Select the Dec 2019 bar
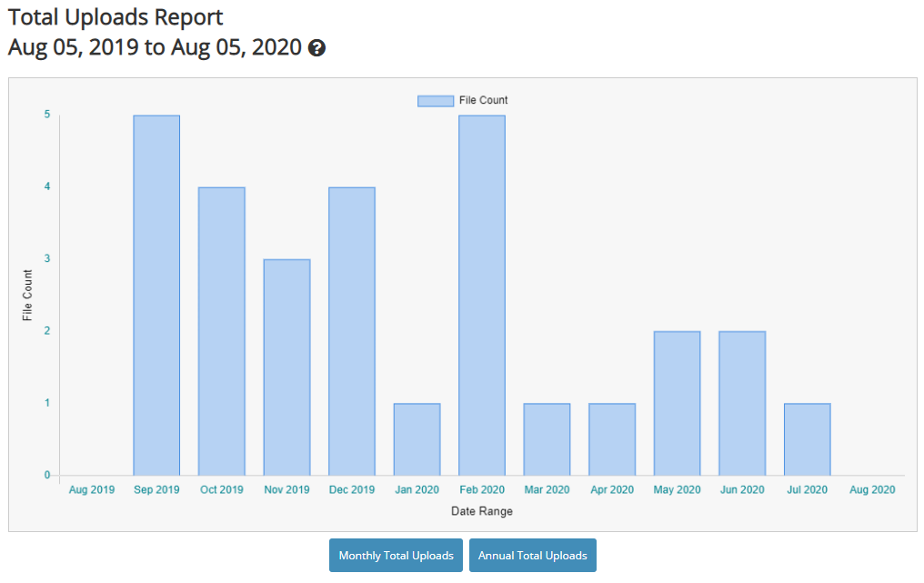The width and height of the screenshot is (924, 583). tap(352, 331)
